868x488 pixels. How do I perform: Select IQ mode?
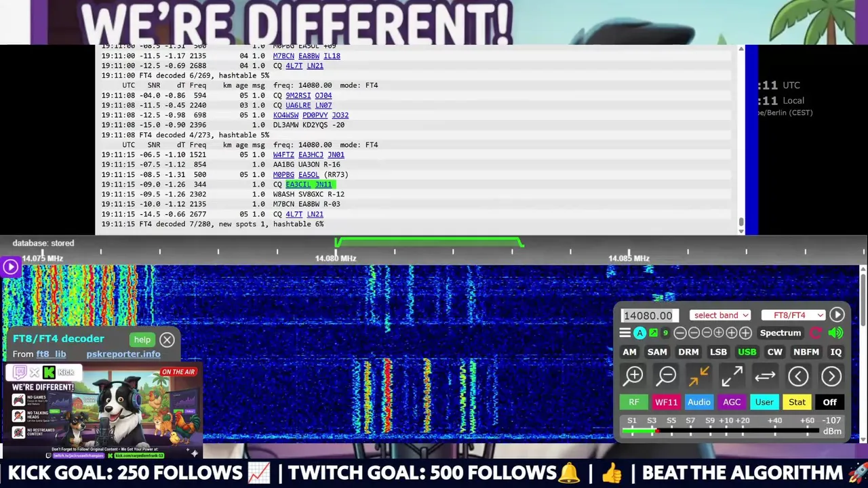tap(835, 352)
